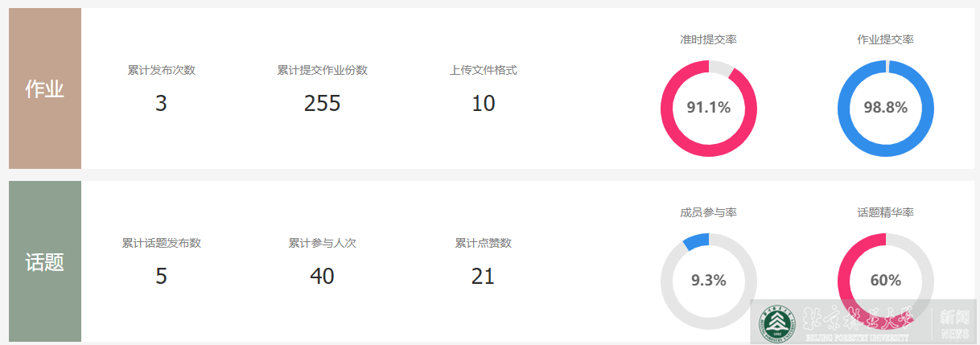The image size is (980, 345).
Task: Click the 上传文件格式 label
Action: [x=483, y=70]
